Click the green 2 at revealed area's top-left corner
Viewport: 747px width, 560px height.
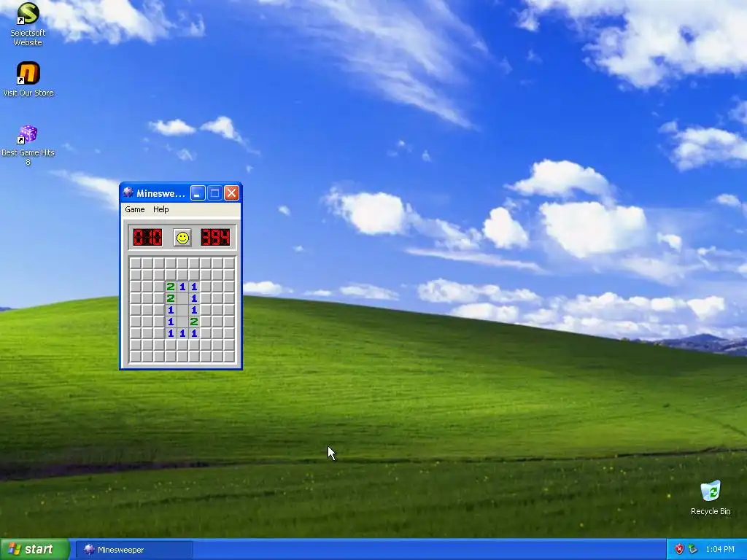pos(171,287)
